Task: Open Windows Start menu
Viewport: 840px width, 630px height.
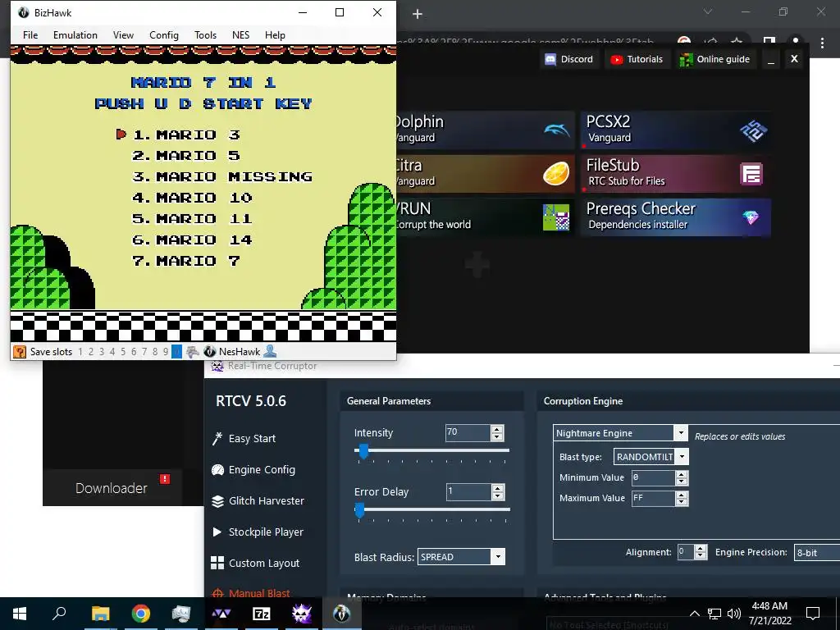Action: pyautogui.click(x=20, y=614)
